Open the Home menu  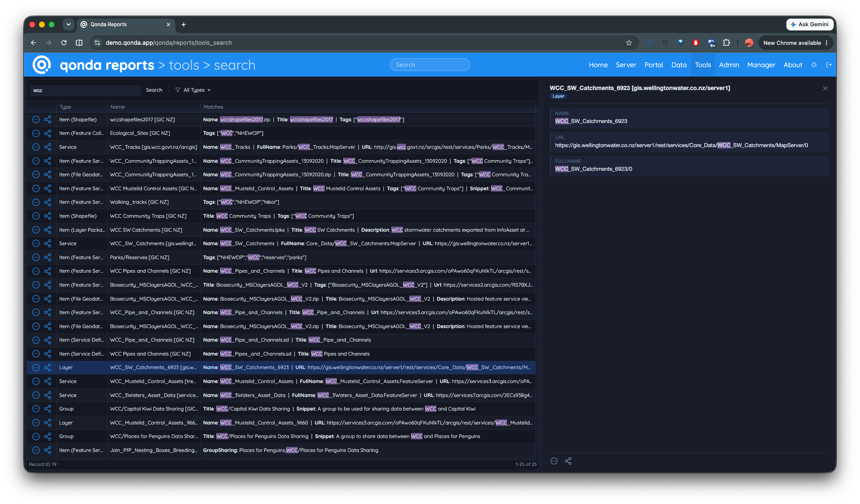(598, 65)
